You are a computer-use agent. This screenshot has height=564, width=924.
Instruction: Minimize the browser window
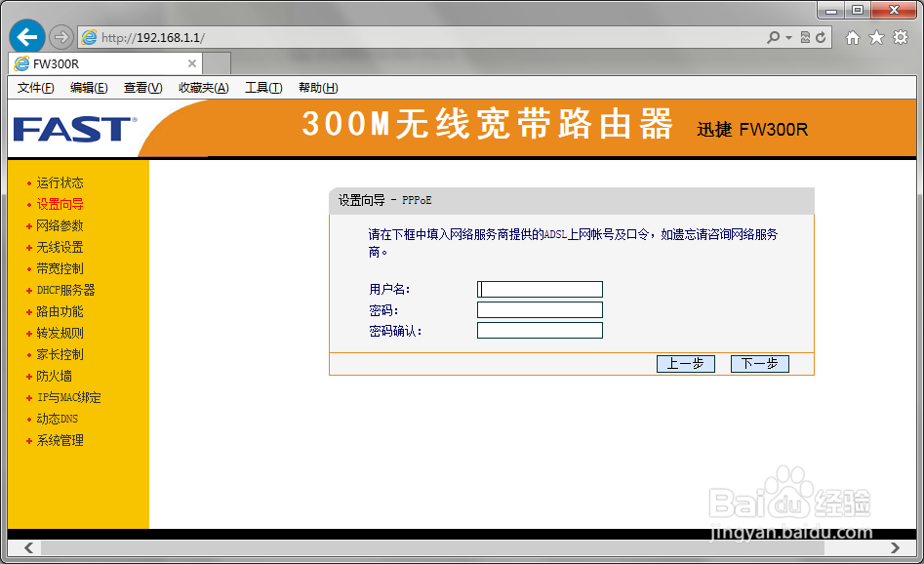831,11
